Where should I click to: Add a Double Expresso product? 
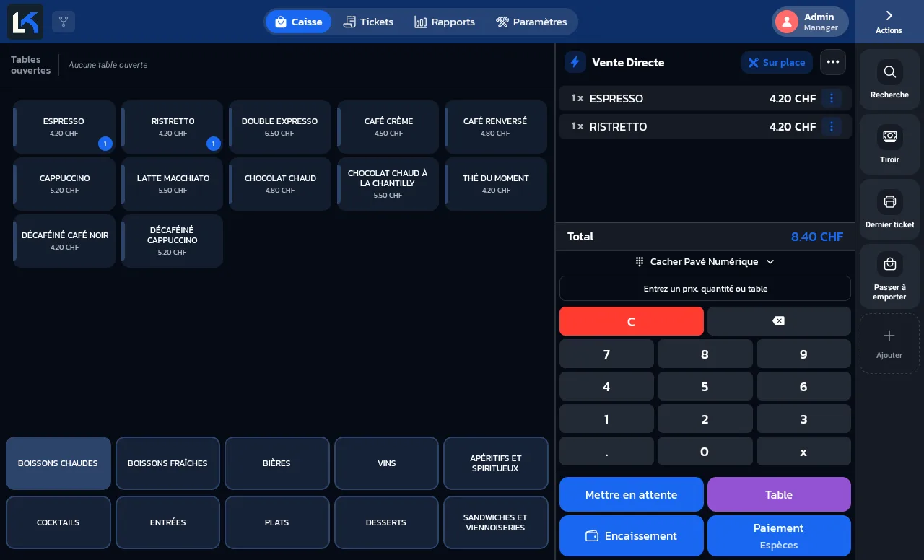(x=280, y=127)
